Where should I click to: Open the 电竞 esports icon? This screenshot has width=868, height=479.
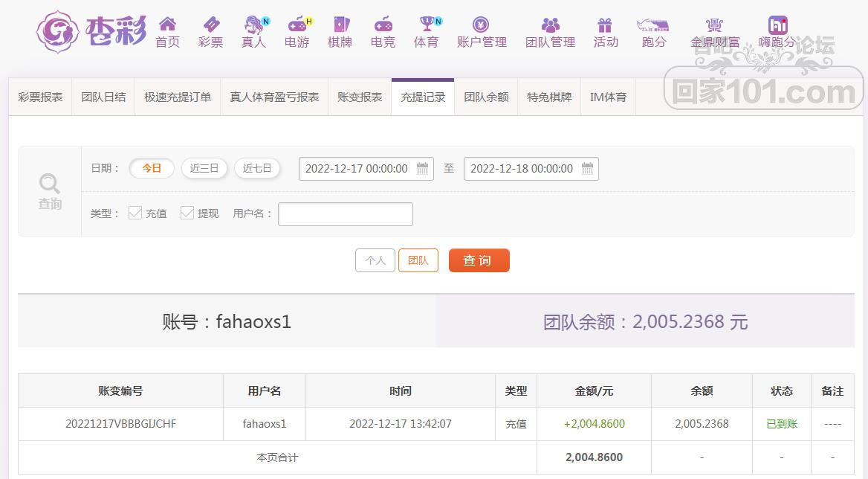pos(383,24)
